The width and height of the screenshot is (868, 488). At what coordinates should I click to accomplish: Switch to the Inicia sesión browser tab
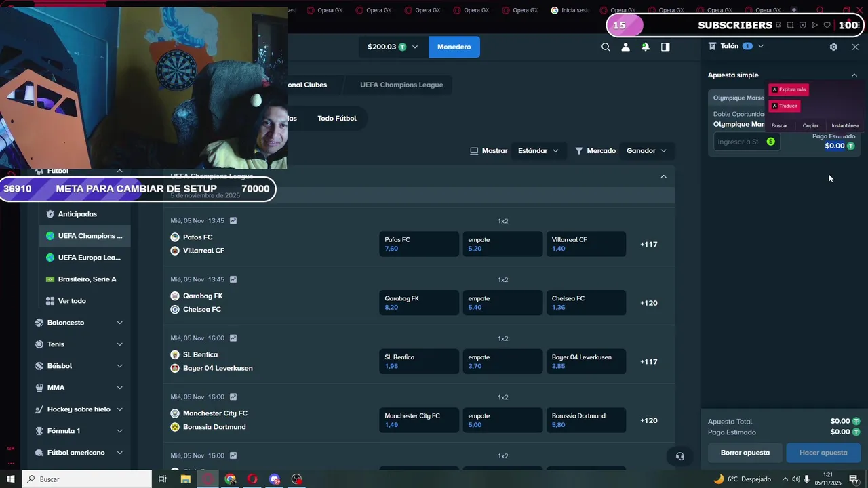(x=570, y=10)
